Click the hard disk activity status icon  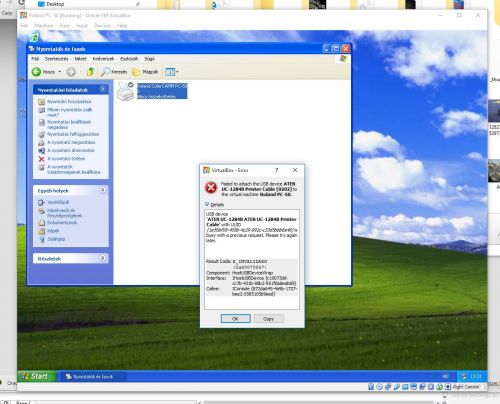click(x=371, y=387)
